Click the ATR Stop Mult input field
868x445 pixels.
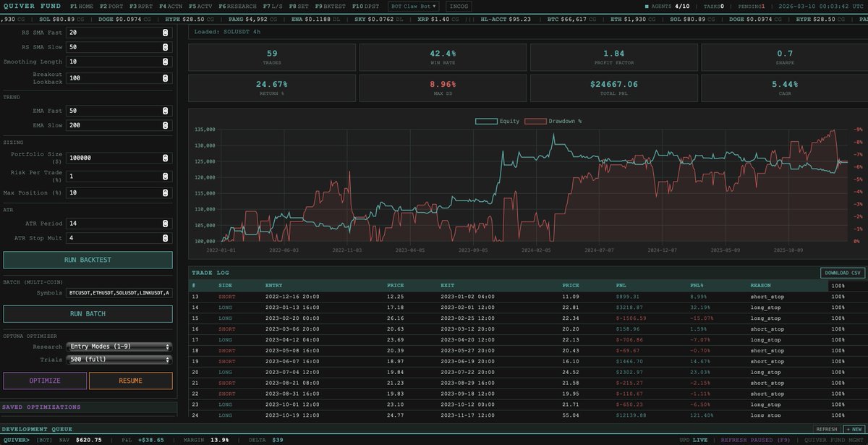(x=119, y=238)
